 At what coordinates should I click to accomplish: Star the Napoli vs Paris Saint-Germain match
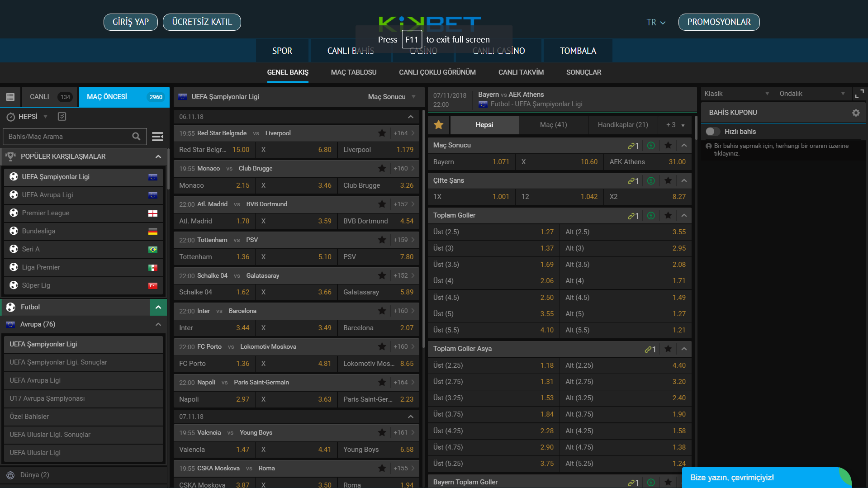pos(382,382)
